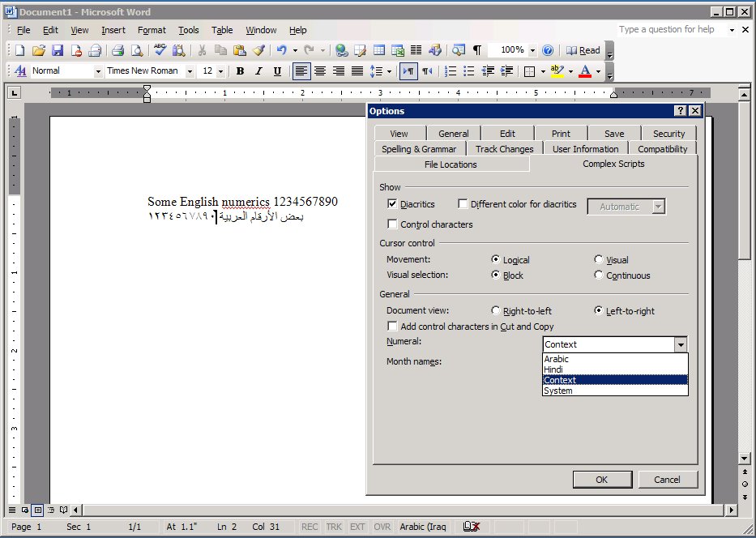756x538 pixels.
Task: Toggle Bold formatting button
Action: 240,71
